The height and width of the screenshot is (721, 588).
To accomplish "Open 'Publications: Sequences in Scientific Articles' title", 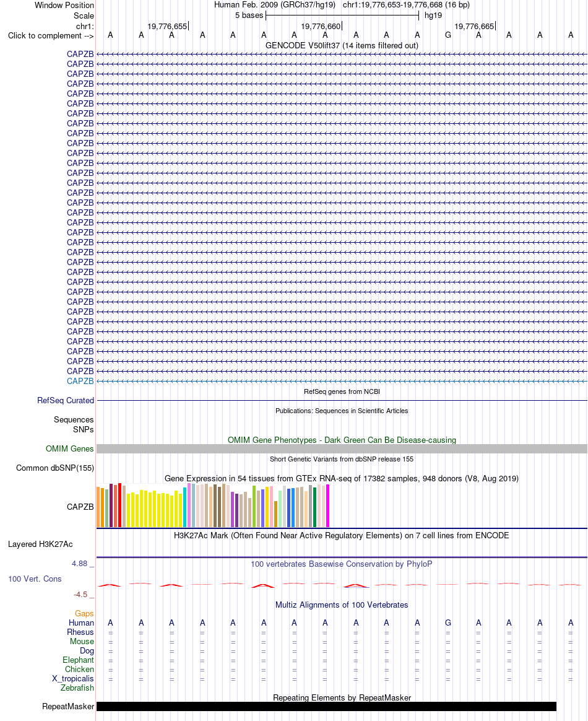I will [x=342, y=411].
